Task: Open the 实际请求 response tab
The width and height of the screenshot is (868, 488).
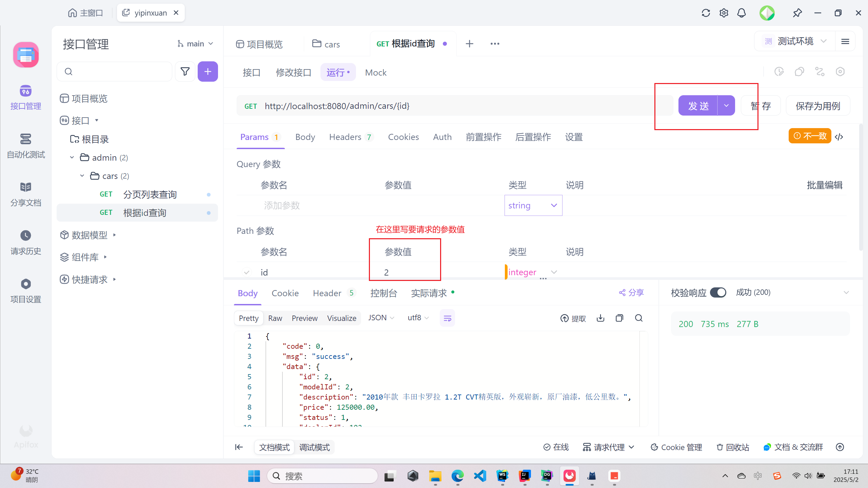Action: pos(429,293)
